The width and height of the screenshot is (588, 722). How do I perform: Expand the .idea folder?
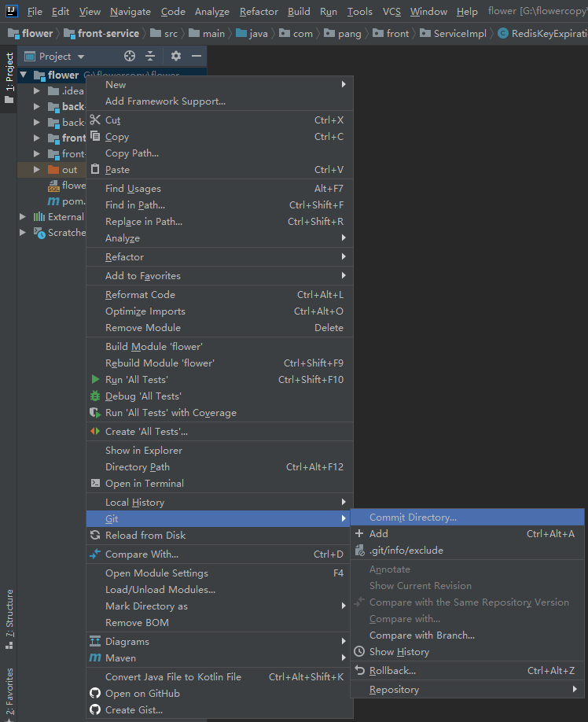(37, 90)
